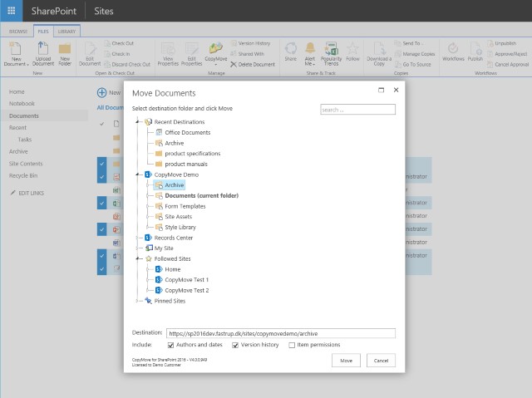532x398 pixels.
Task: Collapse the Followed Sites tree node
Action: click(x=137, y=258)
